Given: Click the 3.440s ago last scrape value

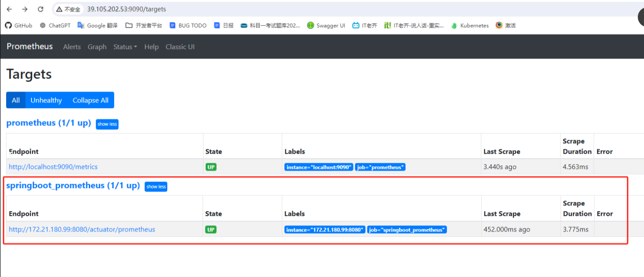Looking at the screenshot, I should (500, 167).
